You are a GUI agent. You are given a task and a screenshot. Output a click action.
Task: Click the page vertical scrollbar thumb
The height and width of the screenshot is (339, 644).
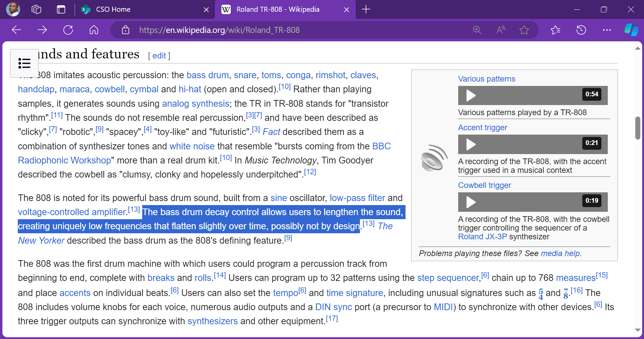[638, 128]
